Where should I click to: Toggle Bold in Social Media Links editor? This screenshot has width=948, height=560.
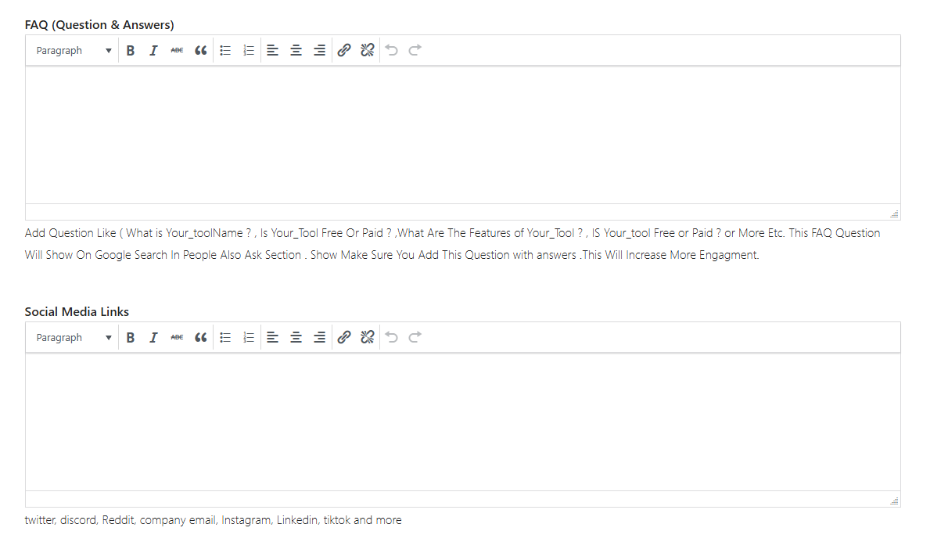click(x=131, y=337)
